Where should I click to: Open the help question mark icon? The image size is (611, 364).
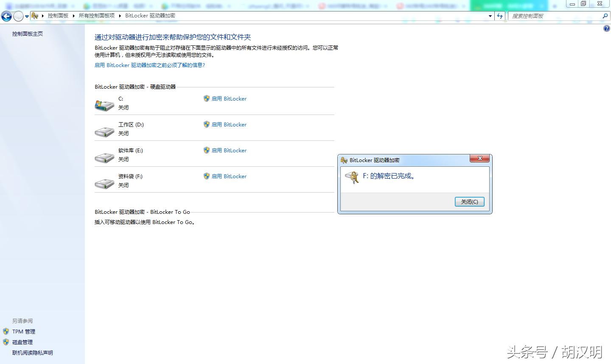pos(606,28)
